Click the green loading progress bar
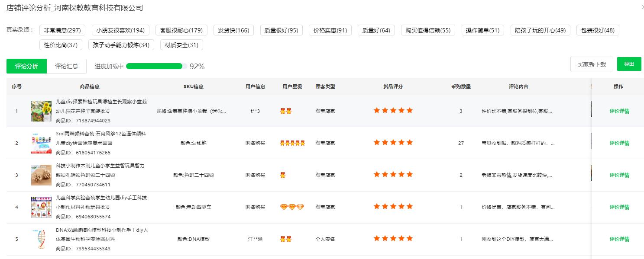This screenshot has height=259, width=644. pos(154,66)
